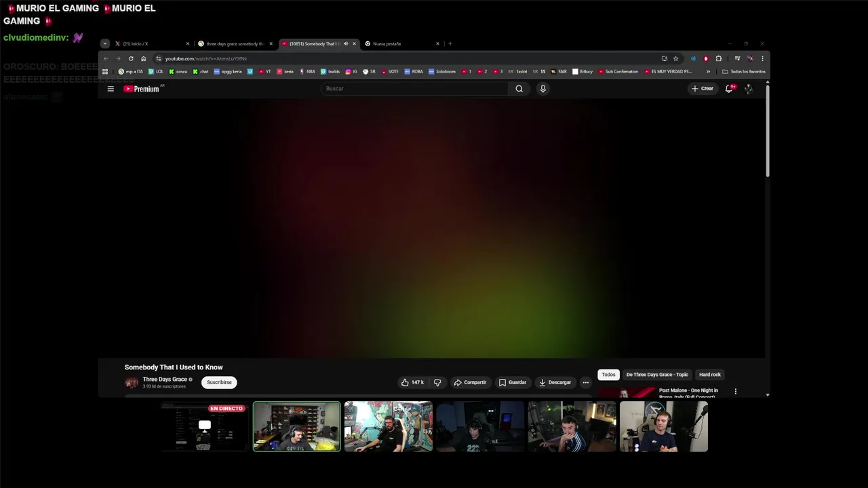
Task: Click the YouTube search magnifier button
Action: pyautogui.click(x=519, y=89)
